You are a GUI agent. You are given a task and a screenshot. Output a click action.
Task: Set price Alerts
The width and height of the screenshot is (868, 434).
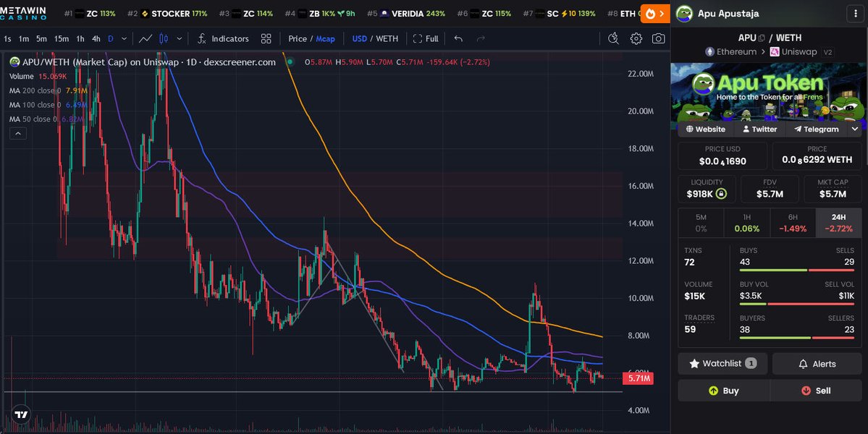[x=817, y=364]
